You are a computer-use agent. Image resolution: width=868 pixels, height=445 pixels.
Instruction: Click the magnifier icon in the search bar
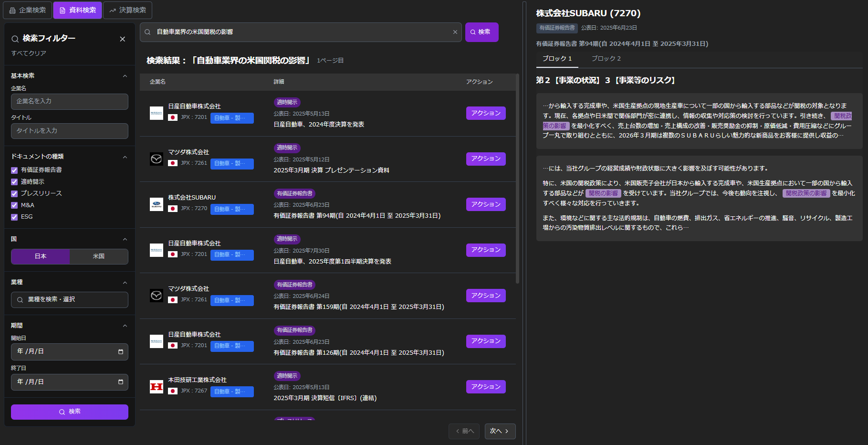pos(148,32)
